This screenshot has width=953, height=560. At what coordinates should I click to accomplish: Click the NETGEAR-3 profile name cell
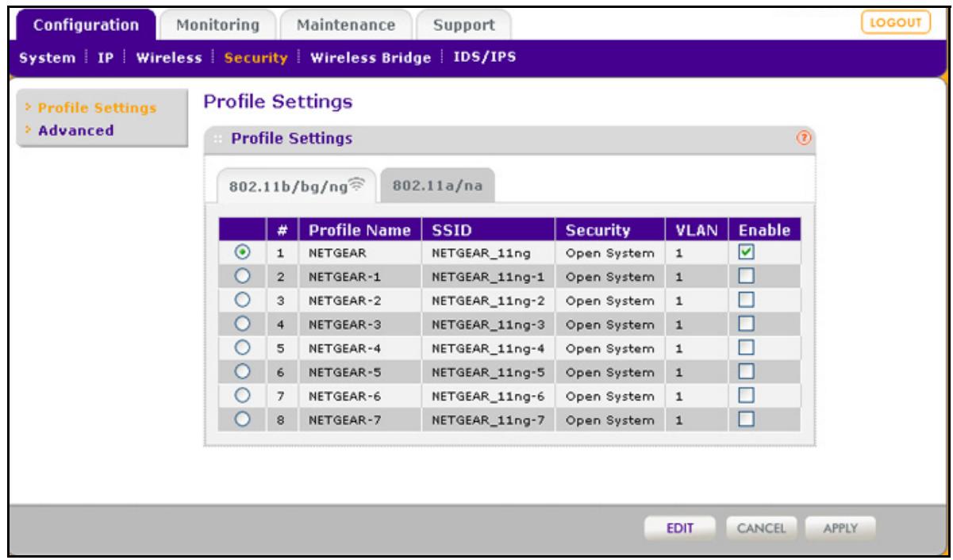(x=359, y=324)
